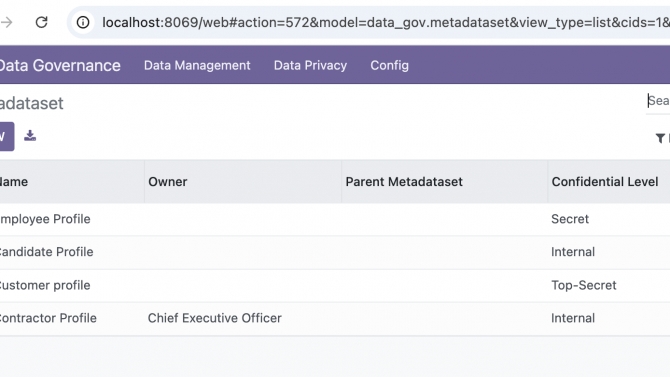Image resolution: width=670 pixels, height=377 pixels.
Task: Open the Data Privacy menu
Action: coord(310,65)
